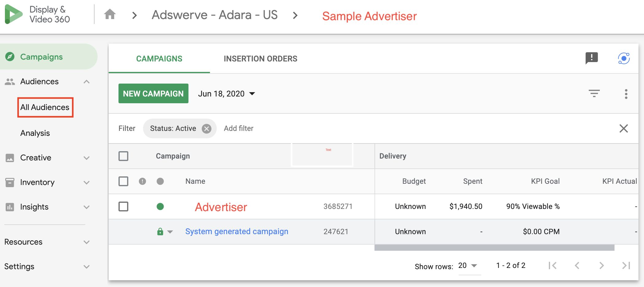644x287 pixels.
Task: Click the grey status column header dot
Action: coord(160,181)
